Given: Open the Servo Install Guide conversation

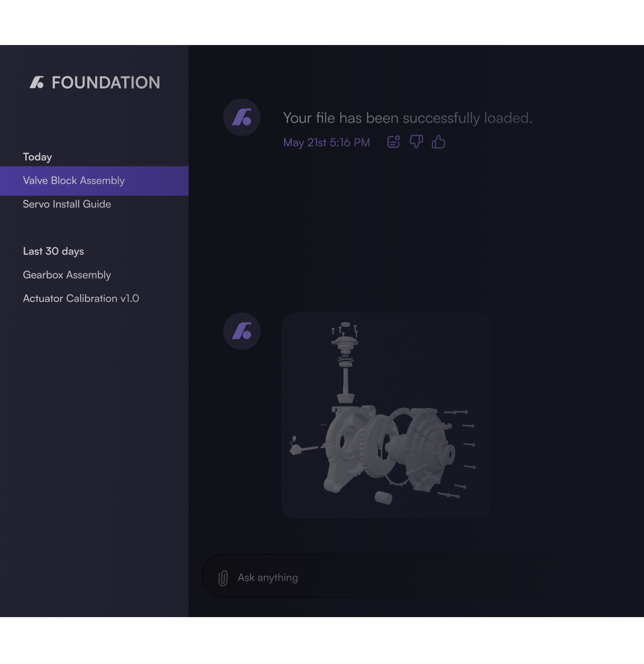Looking at the screenshot, I should pos(67,204).
